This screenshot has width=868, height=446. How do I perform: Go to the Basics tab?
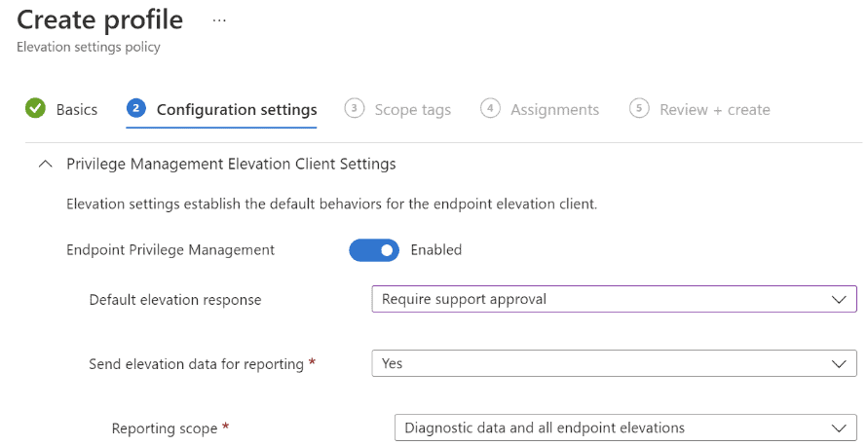(x=77, y=110)
